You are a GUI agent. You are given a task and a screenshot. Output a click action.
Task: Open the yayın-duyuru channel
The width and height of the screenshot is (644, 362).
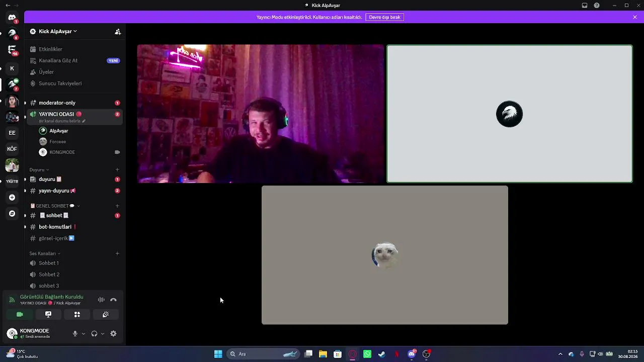(x=73, y=191)
